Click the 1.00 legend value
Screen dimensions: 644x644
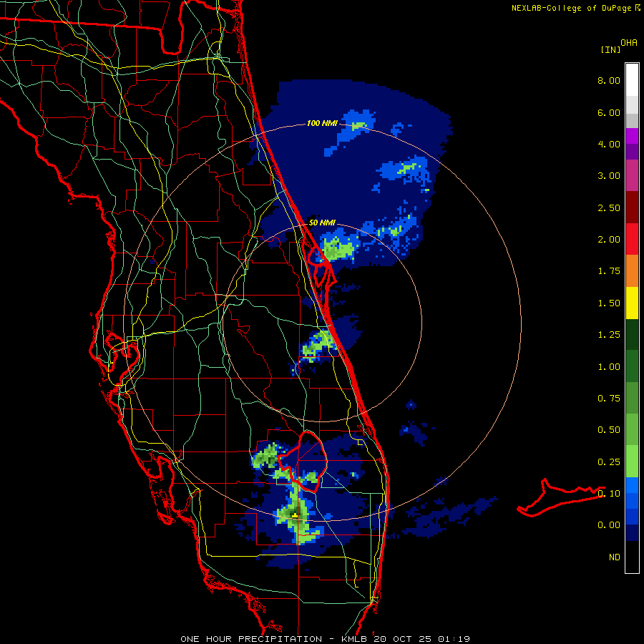tap(609, 367)
